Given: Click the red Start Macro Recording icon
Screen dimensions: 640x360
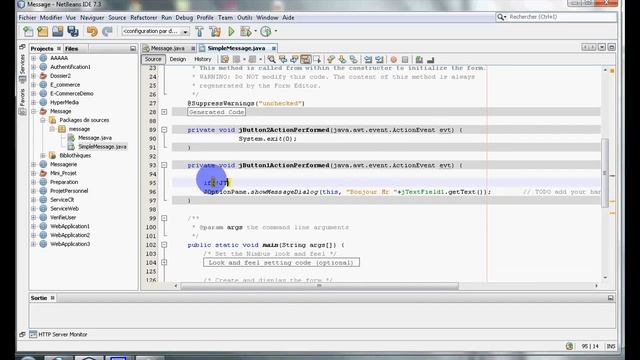Looking at the screenshot, I should 393,60.
